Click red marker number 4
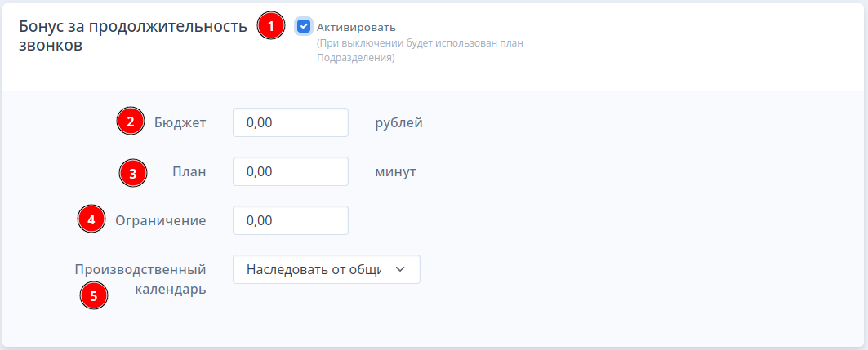The image size is (868, 350). click(x=91, y=219)
